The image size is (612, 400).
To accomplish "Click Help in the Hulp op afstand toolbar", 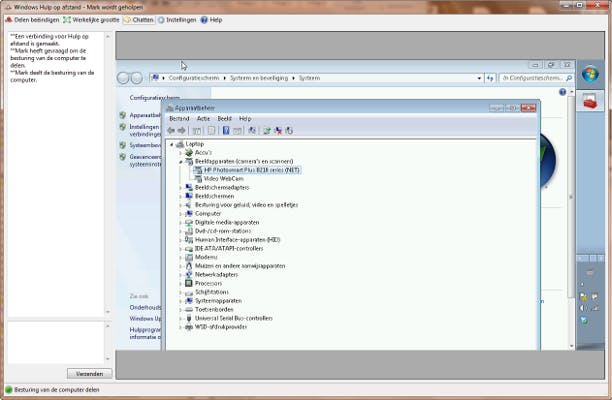I will click(x=211, y=20).
